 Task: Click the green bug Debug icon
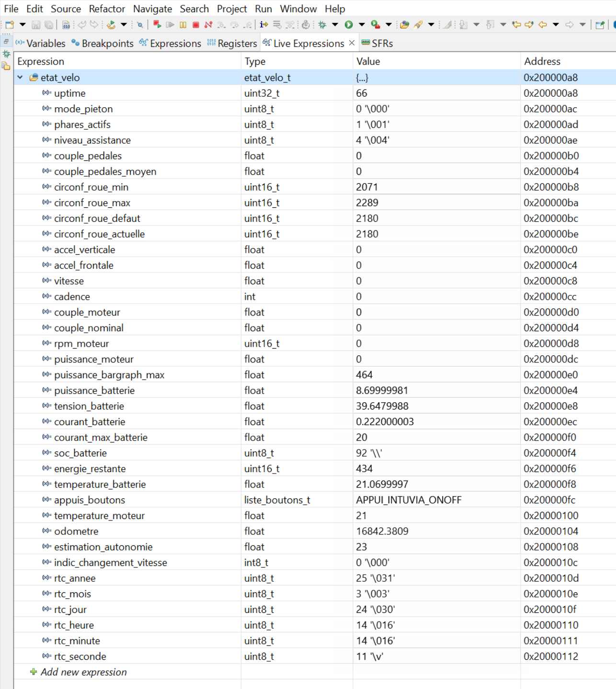point(322,25)
